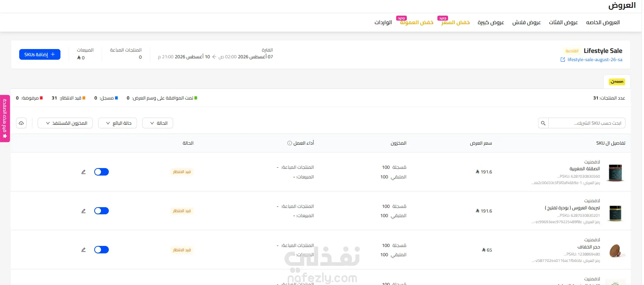Click the أداء العمل column header text
This screenshot has height=285, width=644.
point(303,143)
